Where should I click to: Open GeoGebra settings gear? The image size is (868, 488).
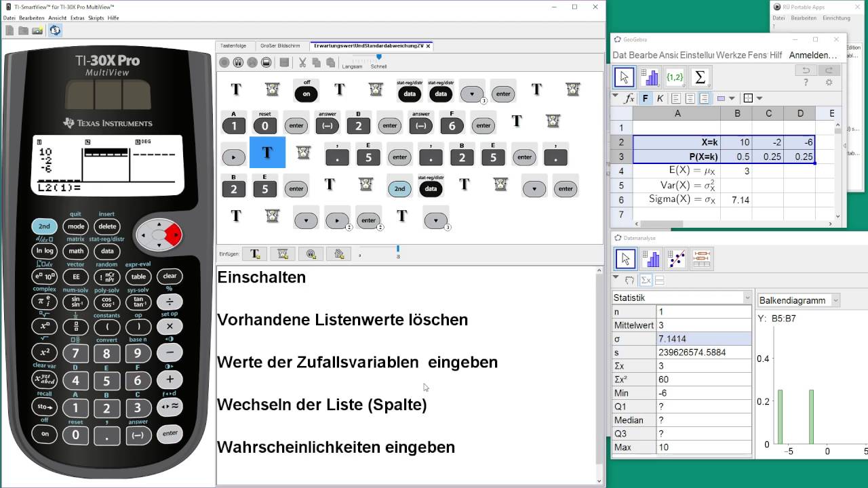(829, 83)
